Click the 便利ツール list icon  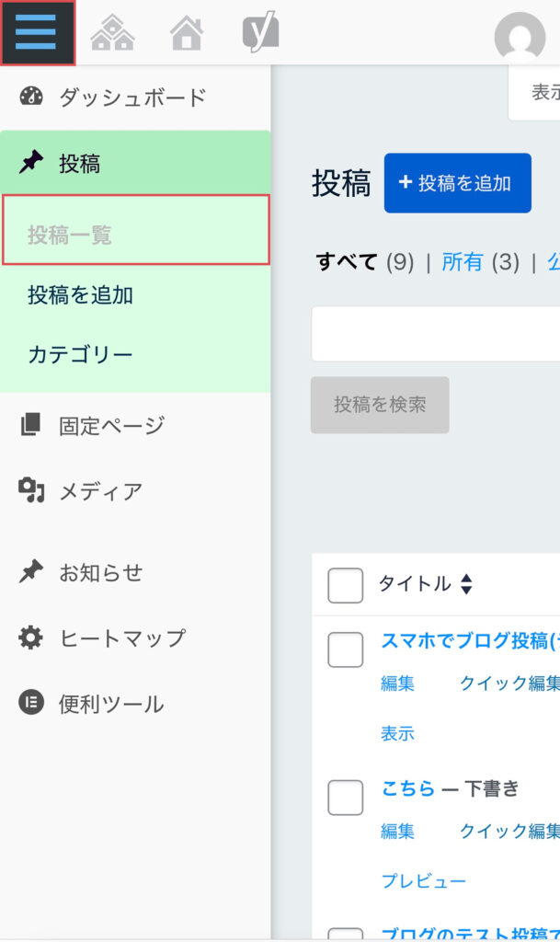point(31,703)
